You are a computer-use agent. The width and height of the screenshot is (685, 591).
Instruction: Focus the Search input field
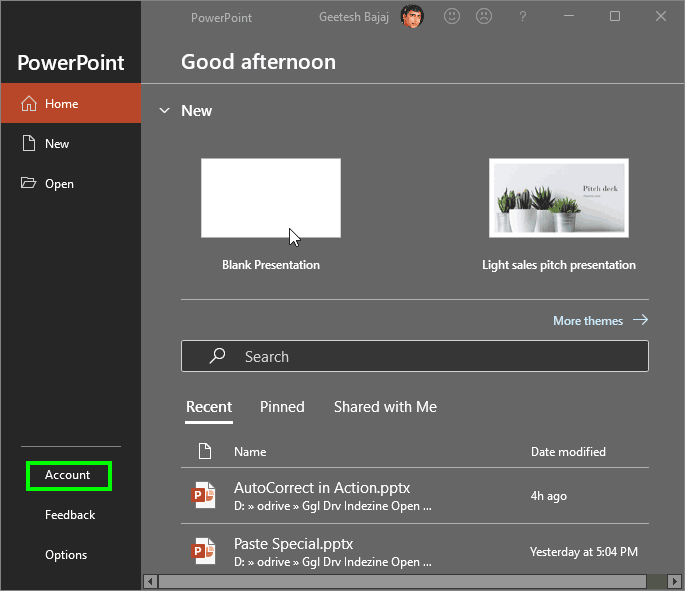pyautogui.click(x=415, y=356)
